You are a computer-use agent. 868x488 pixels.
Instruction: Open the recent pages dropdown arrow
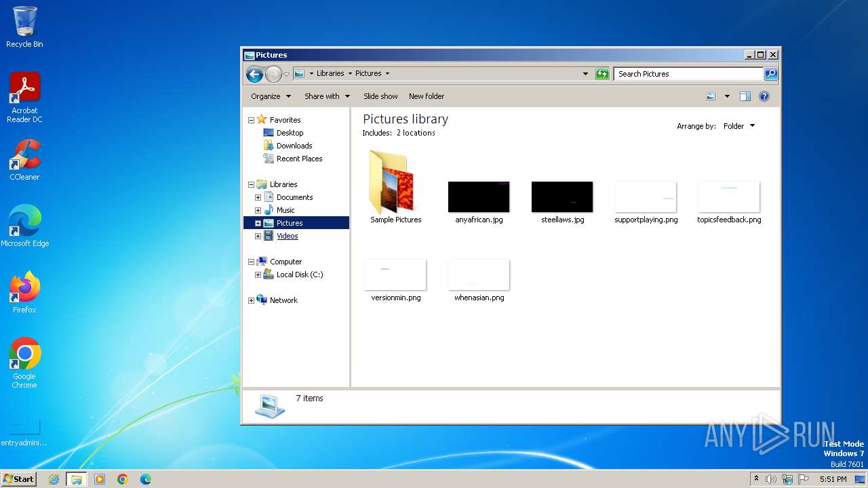pyautogui.click(x=286, y=74)
